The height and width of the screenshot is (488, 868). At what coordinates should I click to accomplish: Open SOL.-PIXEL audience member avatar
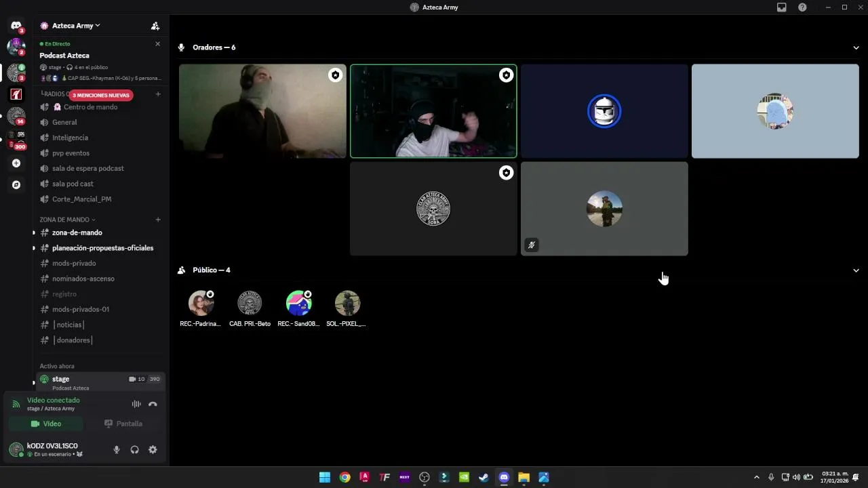(347, 303)
